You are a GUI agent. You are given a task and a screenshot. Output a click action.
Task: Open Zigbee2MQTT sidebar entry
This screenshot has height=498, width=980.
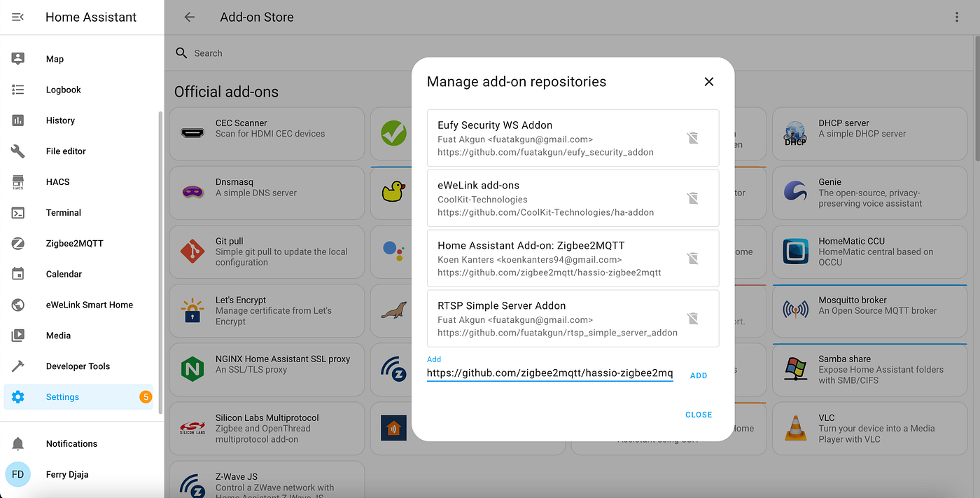(x=78, y=244)
